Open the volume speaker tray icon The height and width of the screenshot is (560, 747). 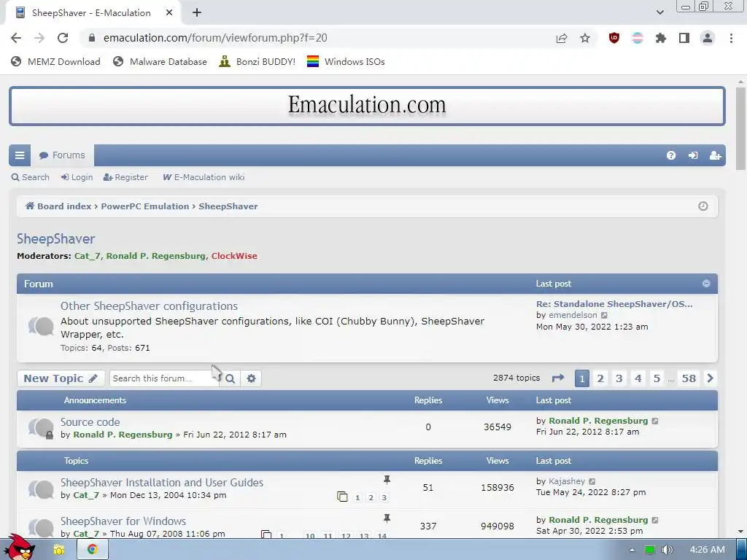click(x=667, y=550)
